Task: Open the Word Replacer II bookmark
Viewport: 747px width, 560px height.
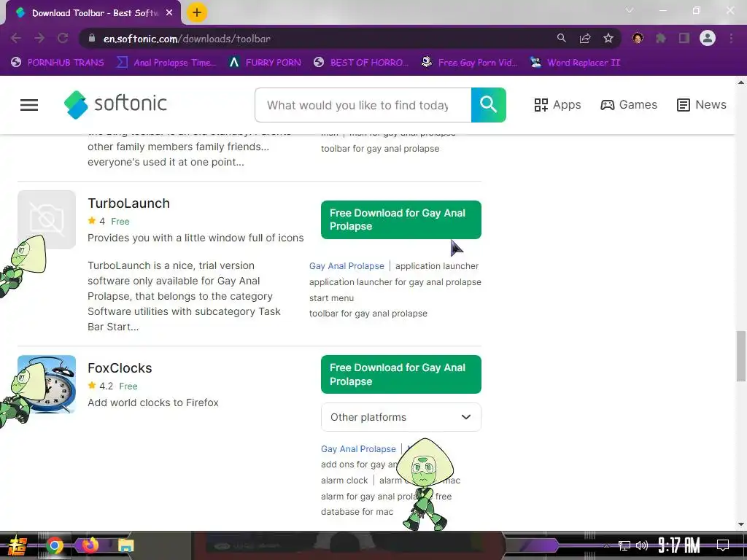Action: pyautogui.click(x=575, y=63)
